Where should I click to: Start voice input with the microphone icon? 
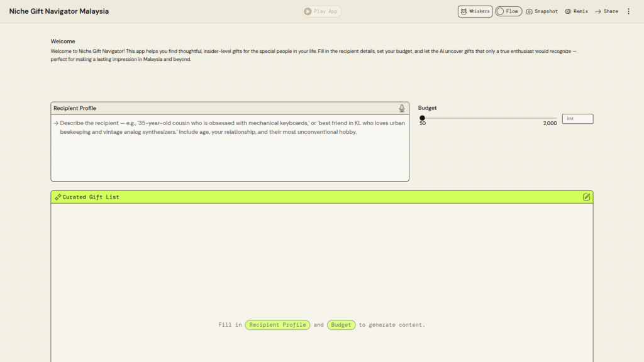tap(402, 108)
